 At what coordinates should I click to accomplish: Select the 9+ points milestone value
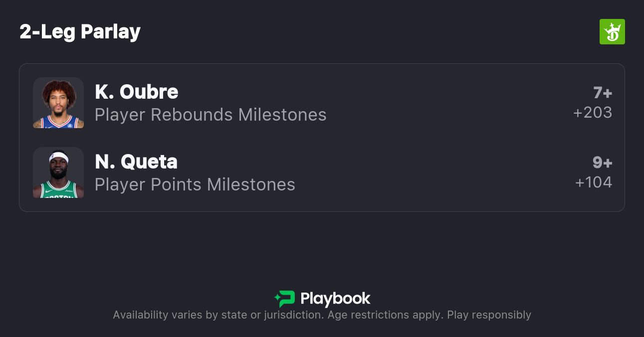[602, 163]
